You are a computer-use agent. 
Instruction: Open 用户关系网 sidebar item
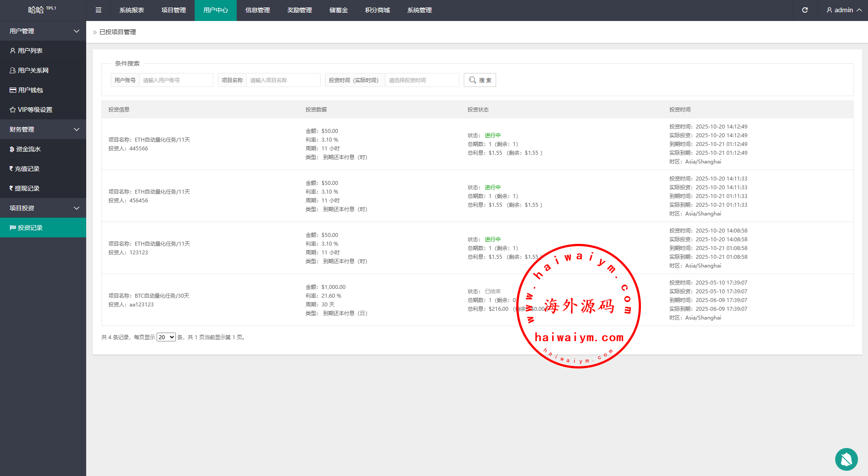(x=33, y=70)
